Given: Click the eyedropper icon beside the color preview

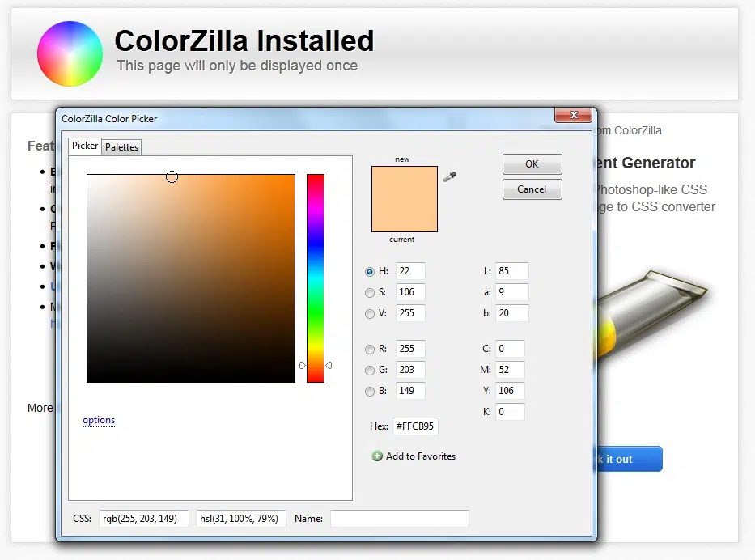Looking at the screenshot, I should click(x=449, y=176).
